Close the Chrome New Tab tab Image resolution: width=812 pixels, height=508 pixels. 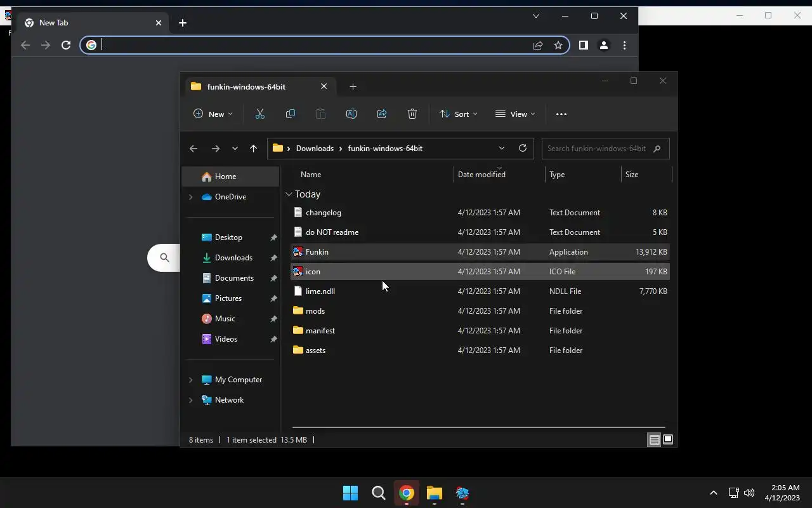(x=159, y=23)
